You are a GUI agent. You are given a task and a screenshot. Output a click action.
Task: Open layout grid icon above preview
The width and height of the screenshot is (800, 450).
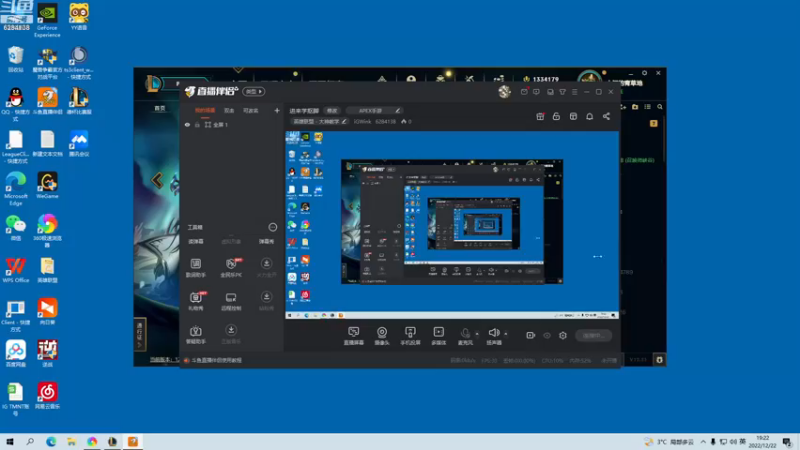click(573, 116)
